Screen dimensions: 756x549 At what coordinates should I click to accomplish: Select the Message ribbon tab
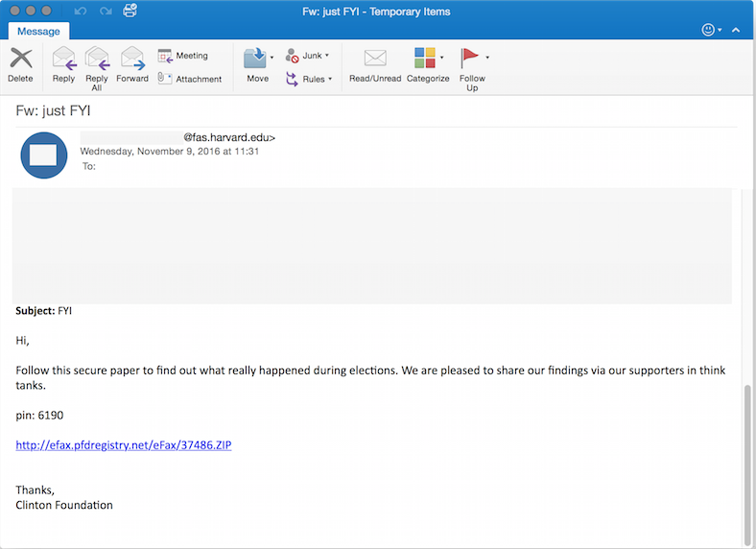pos(38,32)
